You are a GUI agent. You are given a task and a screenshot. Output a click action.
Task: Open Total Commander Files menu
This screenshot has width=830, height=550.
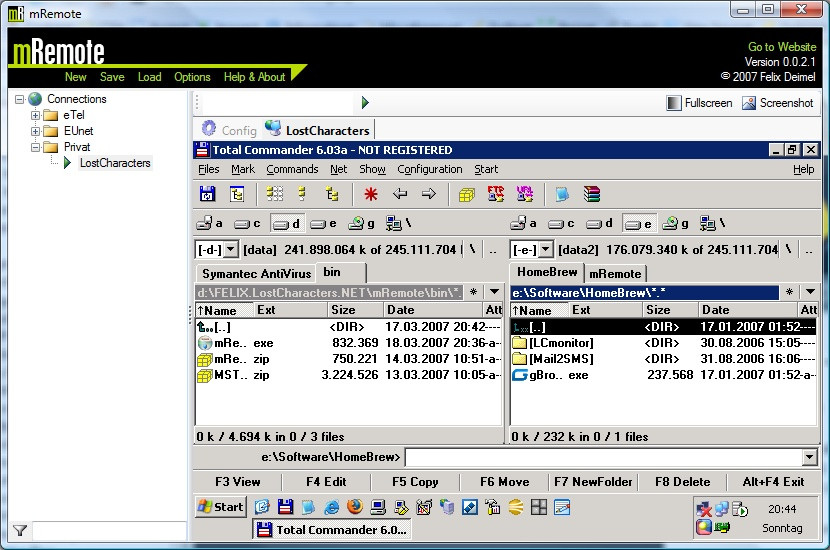click(x=209, y=169)
